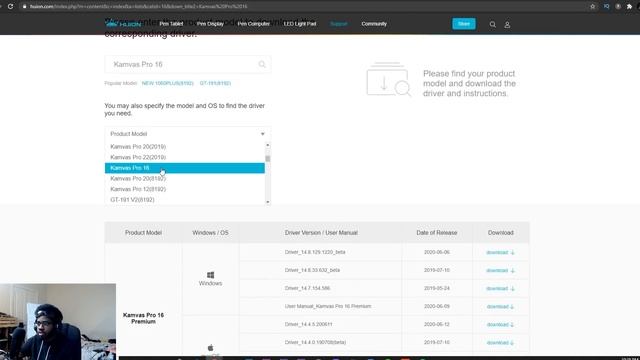Viewport: 640px width, 360px height.
Task: Open the Community menu
Action: pyautogui.click(x=374, y=24)
